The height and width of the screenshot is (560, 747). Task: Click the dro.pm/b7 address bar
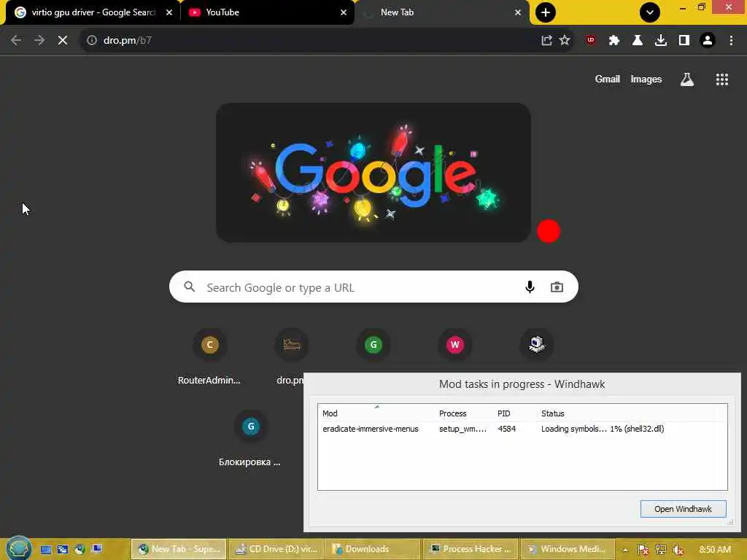314,41
